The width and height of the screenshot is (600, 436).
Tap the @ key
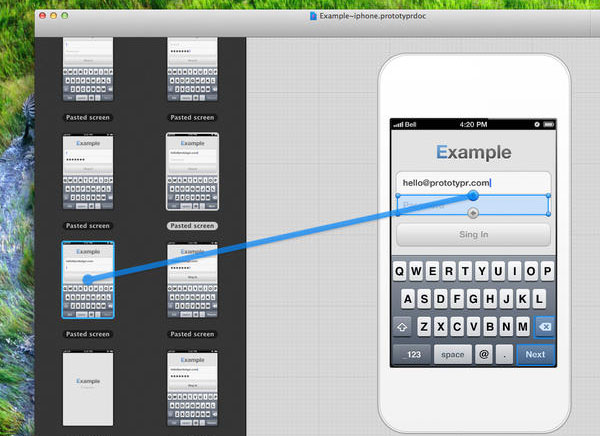[x=484, y=354]
